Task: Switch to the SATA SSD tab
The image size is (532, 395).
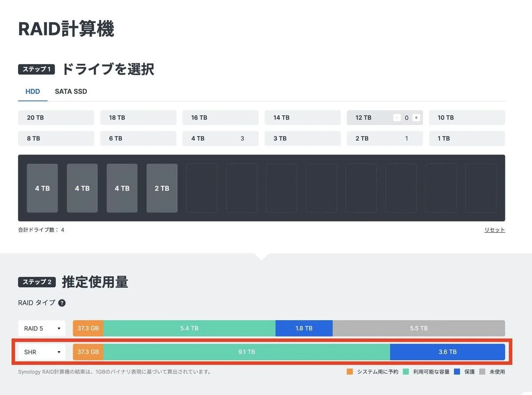Action: pos(71,92)
